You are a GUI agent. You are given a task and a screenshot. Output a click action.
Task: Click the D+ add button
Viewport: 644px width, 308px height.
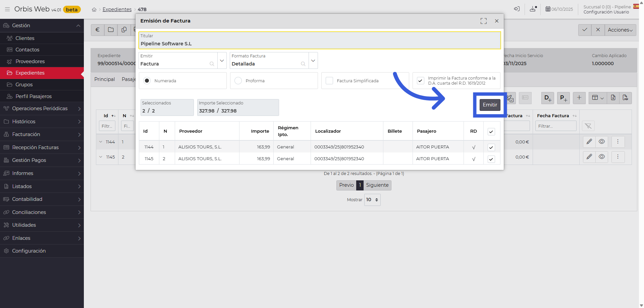click(x=547, y=98)
